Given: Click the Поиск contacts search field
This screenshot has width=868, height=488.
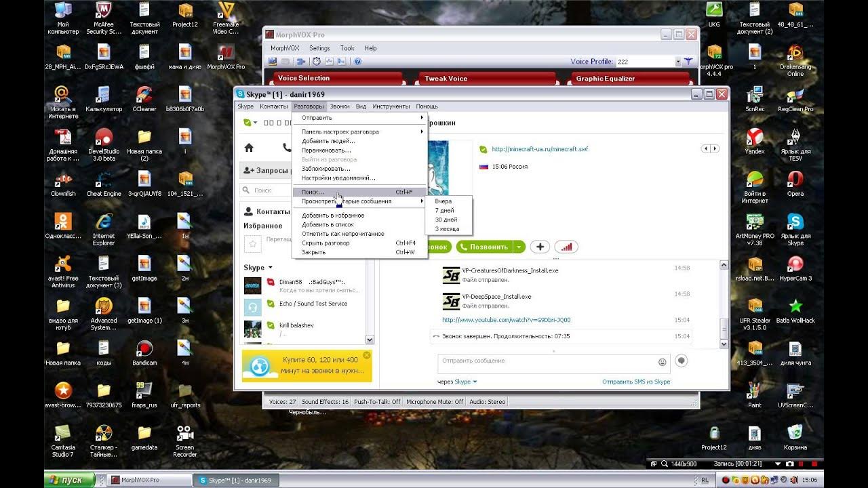Looking at the screenshot, I should pyautogui.click(x=267, y=190).
